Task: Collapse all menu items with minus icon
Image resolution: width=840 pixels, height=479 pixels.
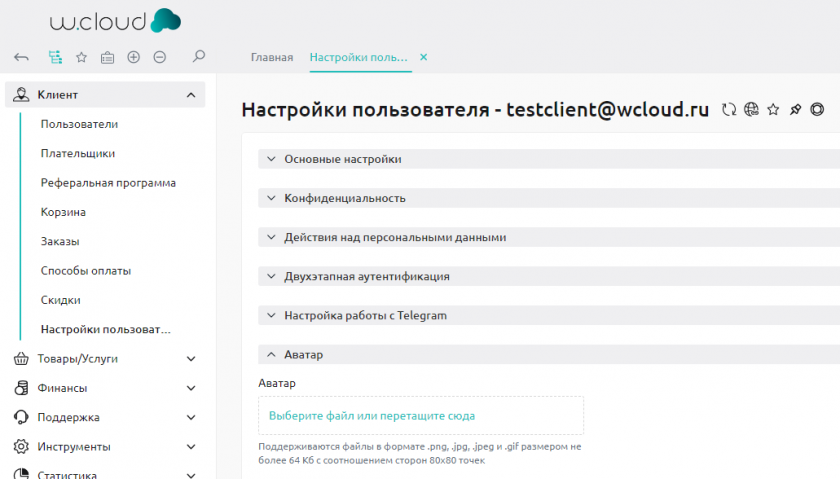Action: (160, 57)
